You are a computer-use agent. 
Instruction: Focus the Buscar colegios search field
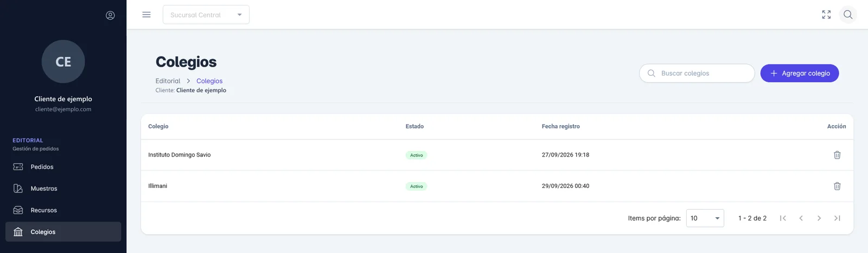coord(697,73)
